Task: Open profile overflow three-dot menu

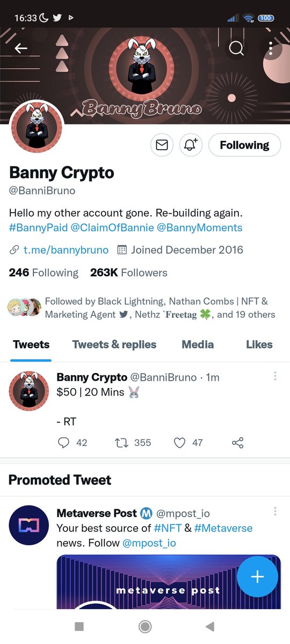Action: tap(271, 48)
